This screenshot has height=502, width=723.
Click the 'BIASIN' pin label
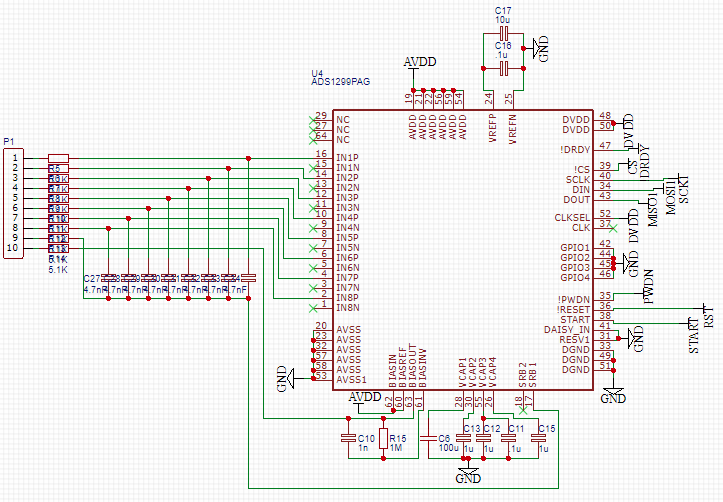coord(392,371)
